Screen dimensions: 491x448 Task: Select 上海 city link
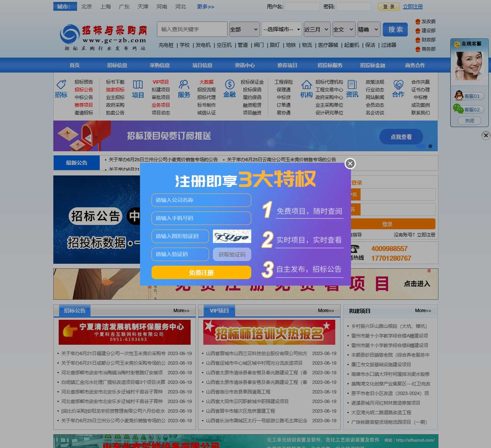[x=105, y=7]
